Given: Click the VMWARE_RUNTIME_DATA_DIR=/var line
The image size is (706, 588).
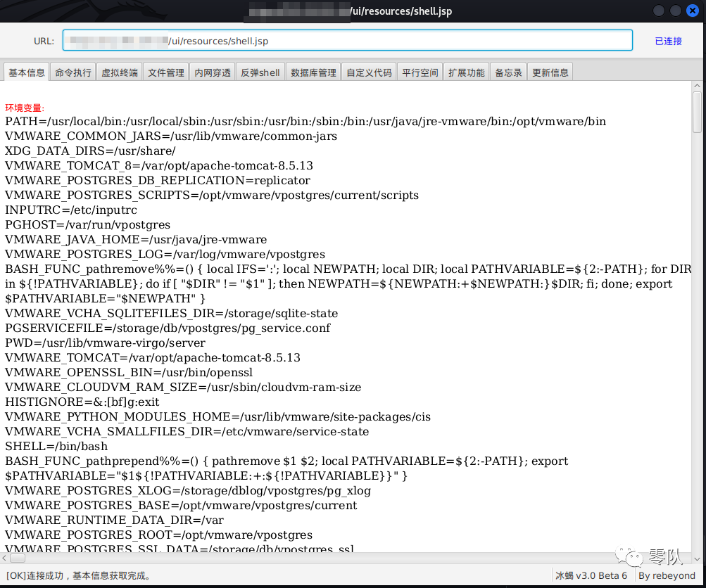Looking at the screenshot, I should pos(114,520).
